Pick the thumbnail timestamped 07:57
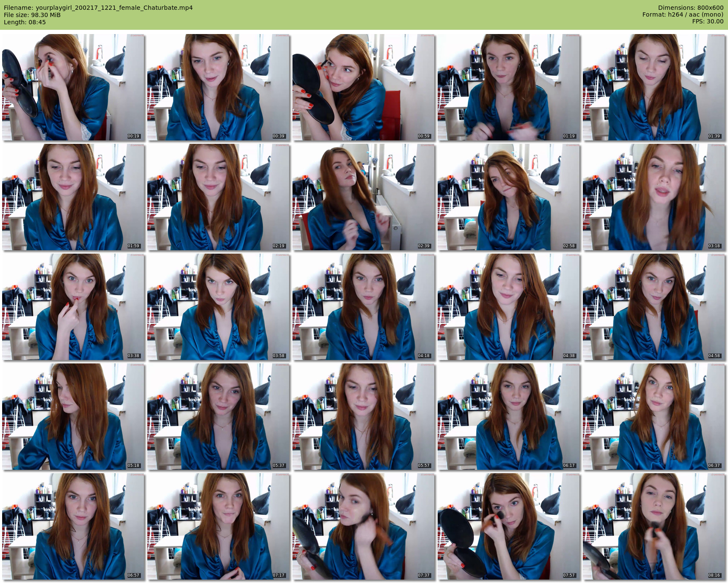This screenshot has height=583, width=728. pyautogui.click(x=509, y=526)
